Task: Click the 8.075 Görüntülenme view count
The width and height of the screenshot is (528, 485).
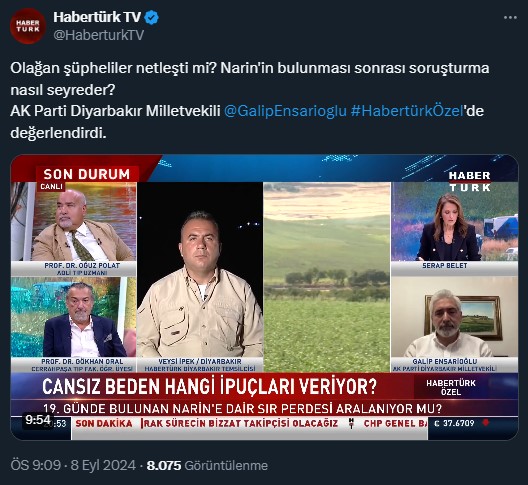Action: (207, 465)
